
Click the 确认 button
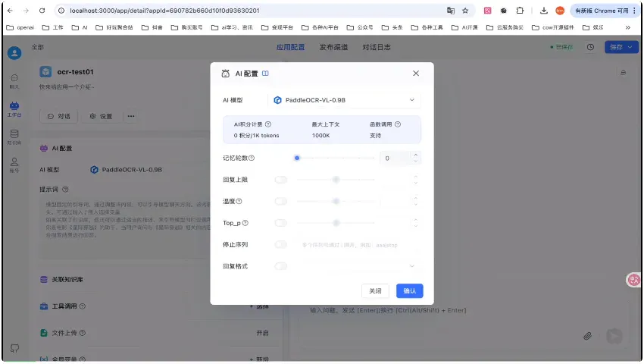point(409,290)
